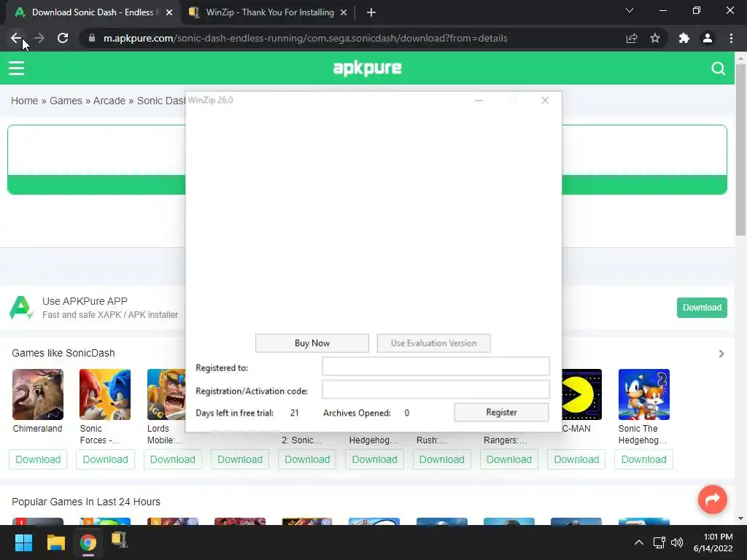Screen dimensions: 747x560
Task: Download Sonic The Hedgehog
Action: (x=643, y=459)
